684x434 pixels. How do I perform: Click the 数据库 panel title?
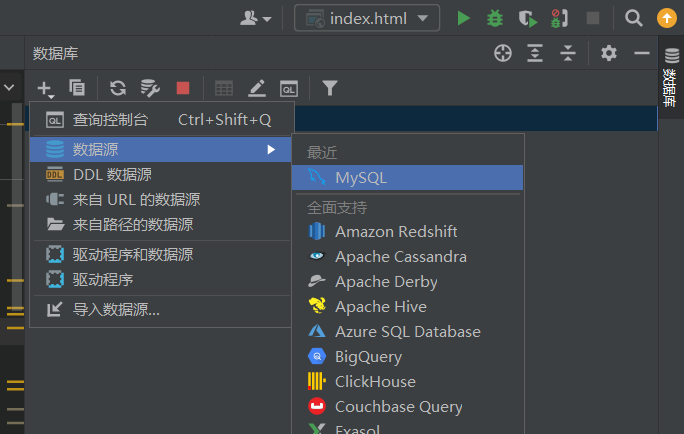55,53
